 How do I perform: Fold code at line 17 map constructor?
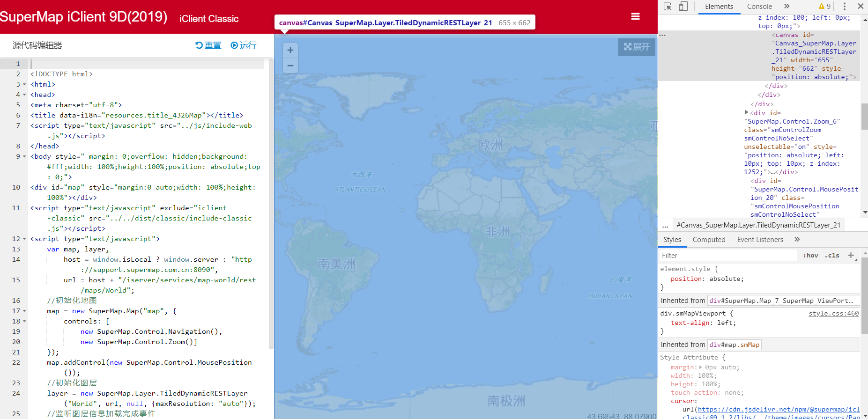point(24,311)
